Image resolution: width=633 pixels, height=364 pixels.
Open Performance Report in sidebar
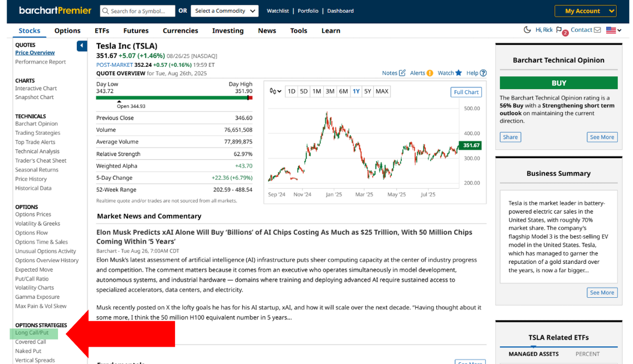click(40, 62)
